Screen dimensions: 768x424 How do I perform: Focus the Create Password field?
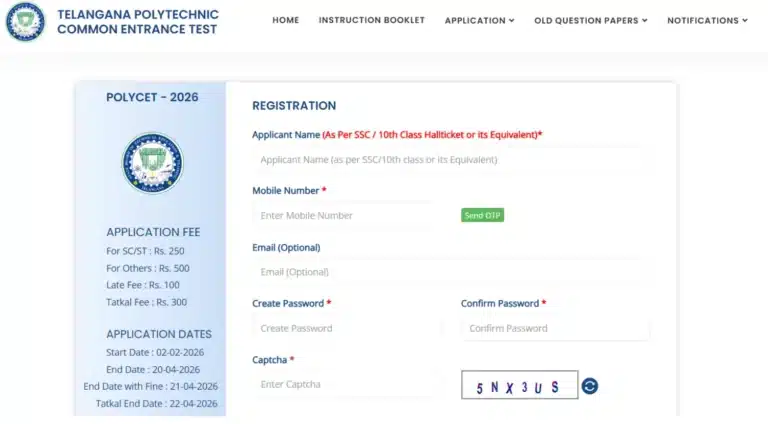347,328
